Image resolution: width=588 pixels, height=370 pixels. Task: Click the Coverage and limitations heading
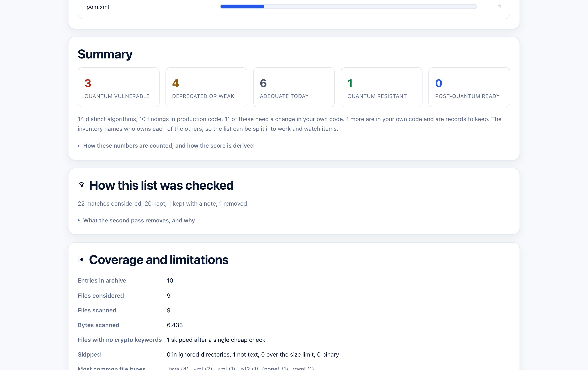tap(159, 260)
